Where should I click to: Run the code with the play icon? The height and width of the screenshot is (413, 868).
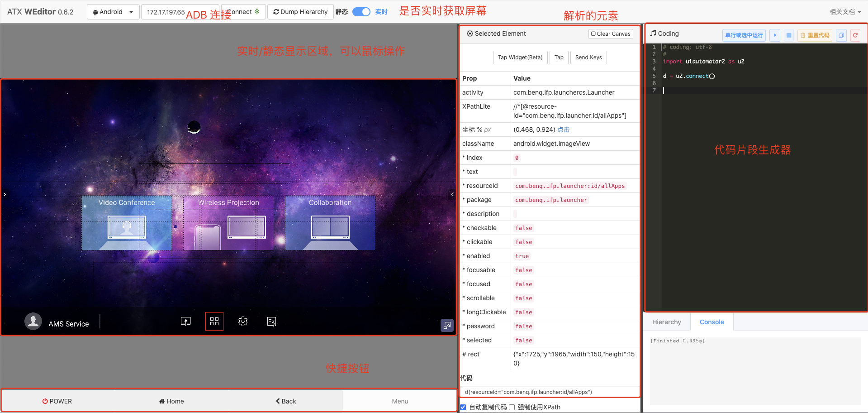[774, 35]
